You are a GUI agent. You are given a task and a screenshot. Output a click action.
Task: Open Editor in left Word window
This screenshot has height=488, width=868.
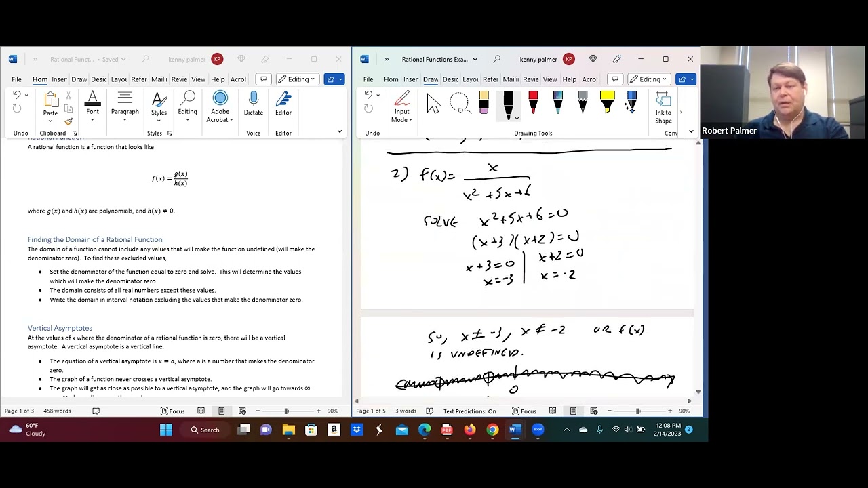pos(283,104)
